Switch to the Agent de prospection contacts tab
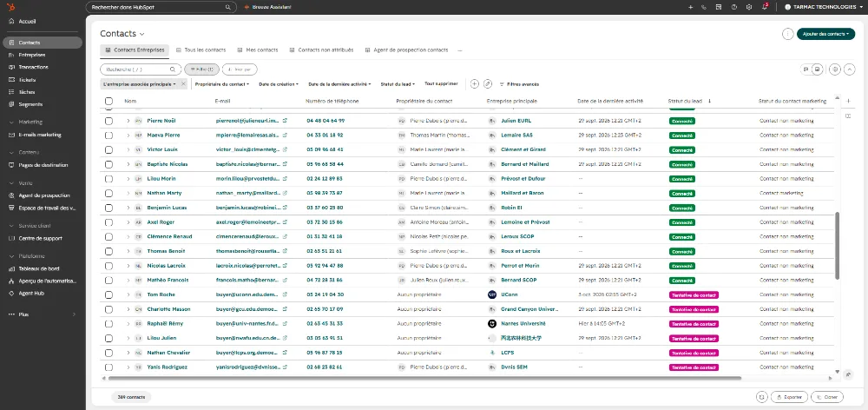Image resolution: width=868 pixels, height=410 pixels. pyautogui.click(x=406, y=50)
